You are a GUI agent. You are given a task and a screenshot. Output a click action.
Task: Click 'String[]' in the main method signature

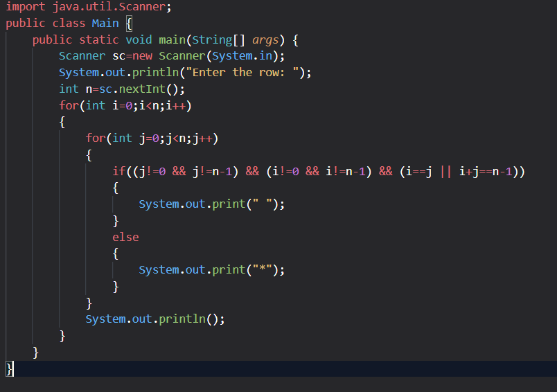coord(218,39)
